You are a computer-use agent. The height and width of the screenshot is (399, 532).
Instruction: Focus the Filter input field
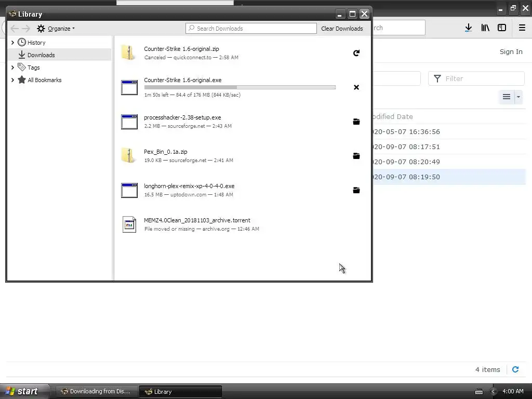pyautogui.click(x=476, y=79)
